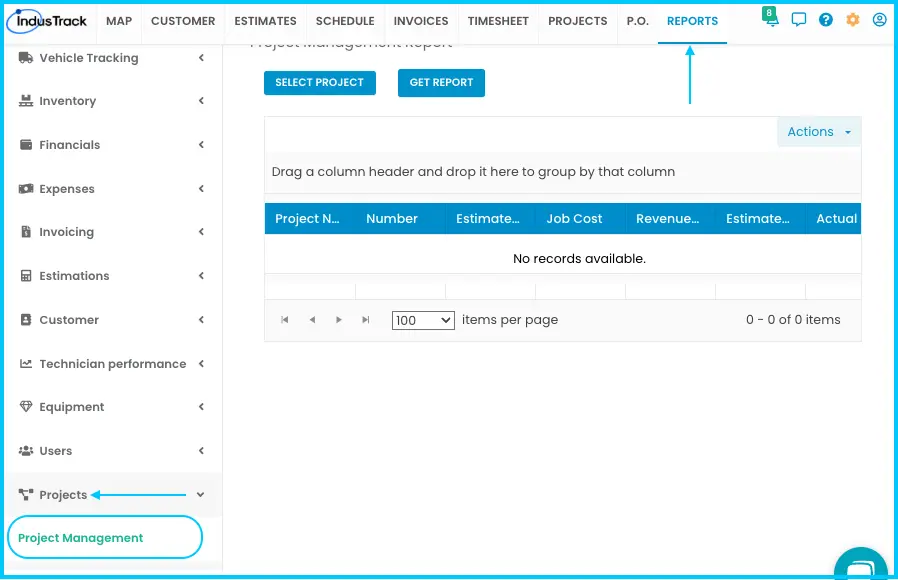This screenshot has width=898, height=580.
Task: Click the 'No records available.' message
Action: tap(579, 259)
